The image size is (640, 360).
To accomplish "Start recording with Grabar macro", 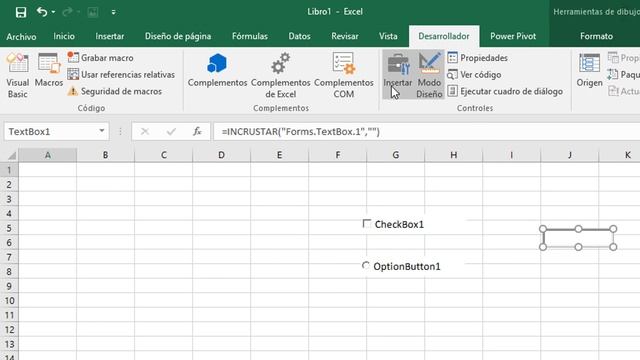I will (101, 58).
